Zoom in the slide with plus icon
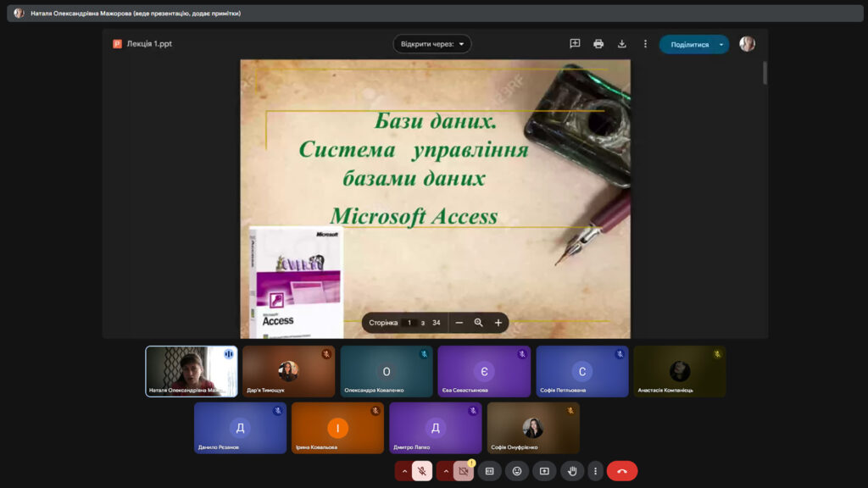The width and height of the screenshot is (868, 488). (498, 323)
